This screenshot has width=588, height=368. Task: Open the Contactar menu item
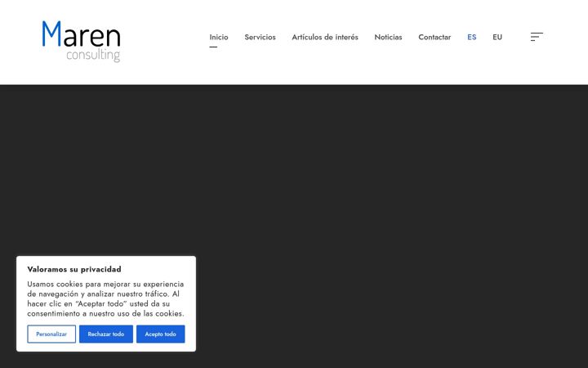click(x=434, y=37)
